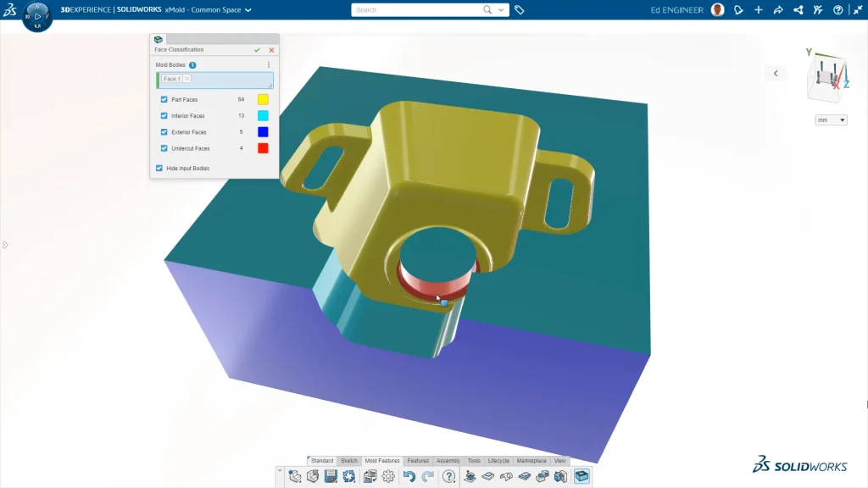868x488 pixels.
Task: Open the compass icon at top-left
Action: click(36, 15)
